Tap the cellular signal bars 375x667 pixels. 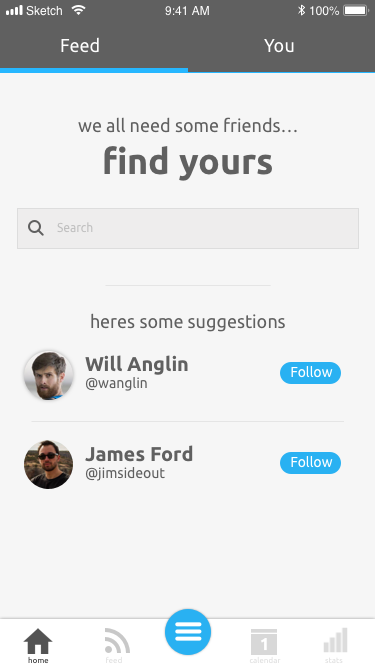(14, 10)
